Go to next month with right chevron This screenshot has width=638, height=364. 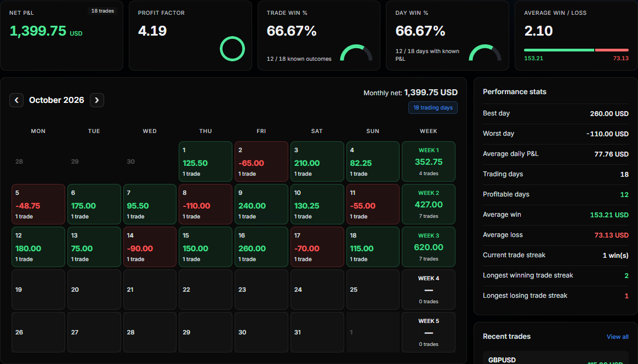click(97, 100)
